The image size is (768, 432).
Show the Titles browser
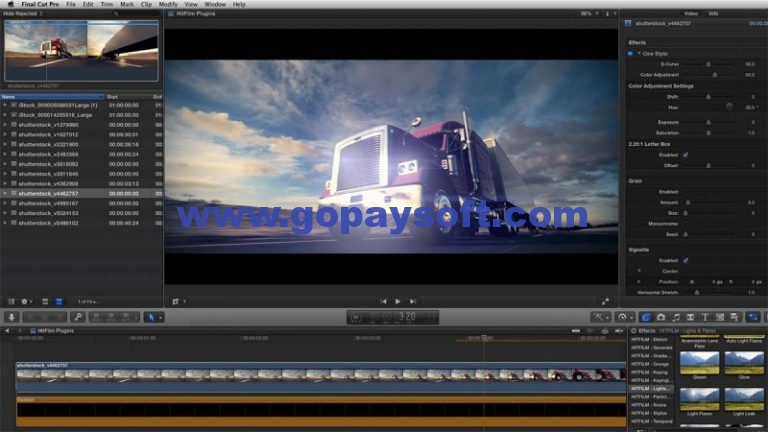click(x=705, y=317)
